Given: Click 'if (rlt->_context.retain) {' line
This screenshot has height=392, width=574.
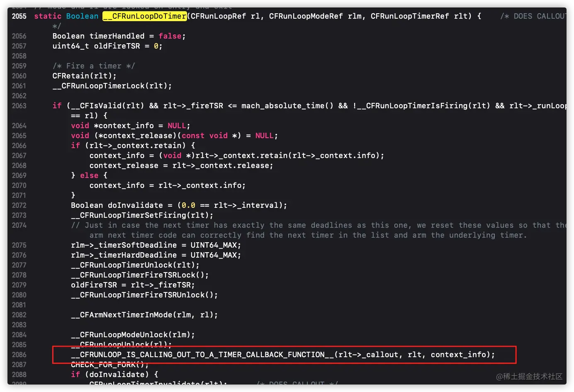Looking at the screenshot, I should (x=133, y=146).
